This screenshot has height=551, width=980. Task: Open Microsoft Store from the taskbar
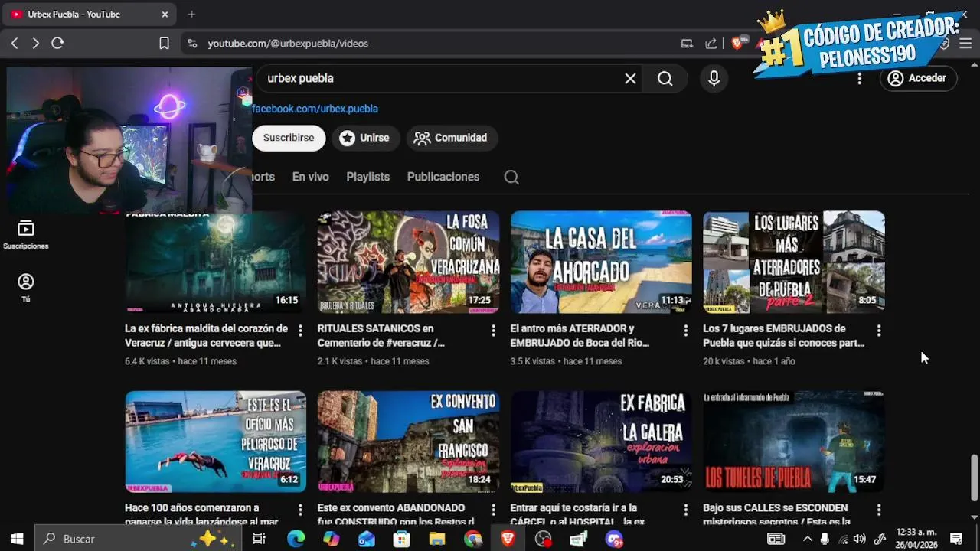point(401,539)
